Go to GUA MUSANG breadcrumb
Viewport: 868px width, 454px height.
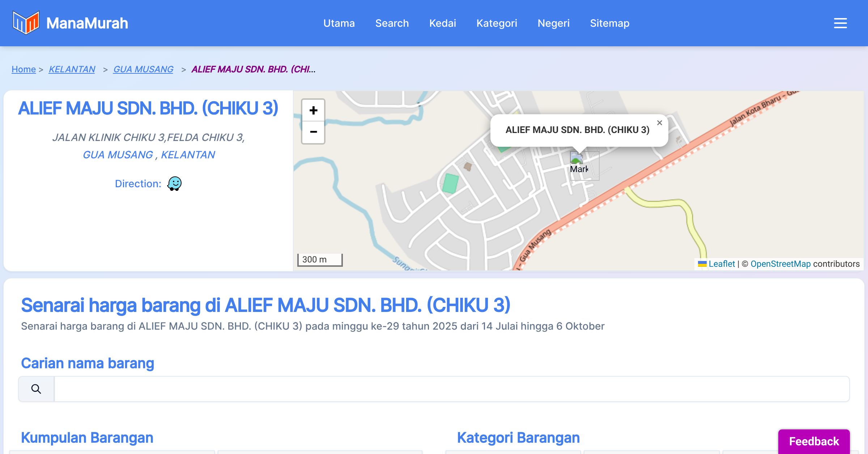coord(143,69)
